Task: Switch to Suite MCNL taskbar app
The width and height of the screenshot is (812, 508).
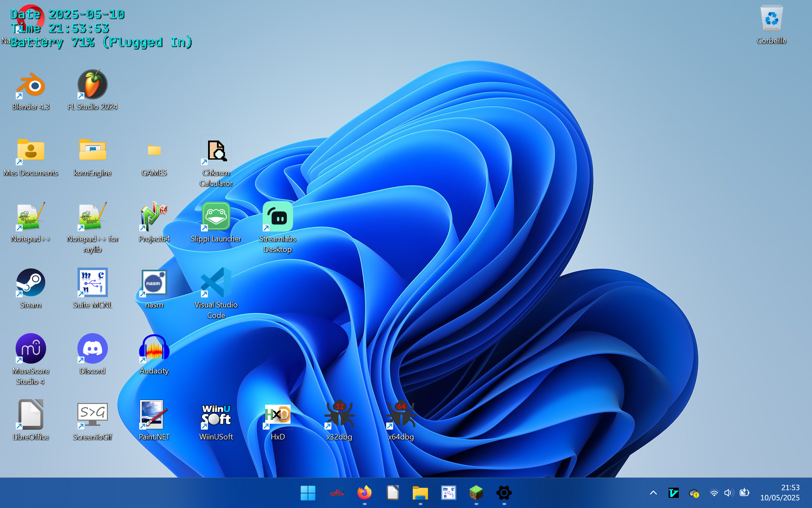Action: (x=448, y=493)
